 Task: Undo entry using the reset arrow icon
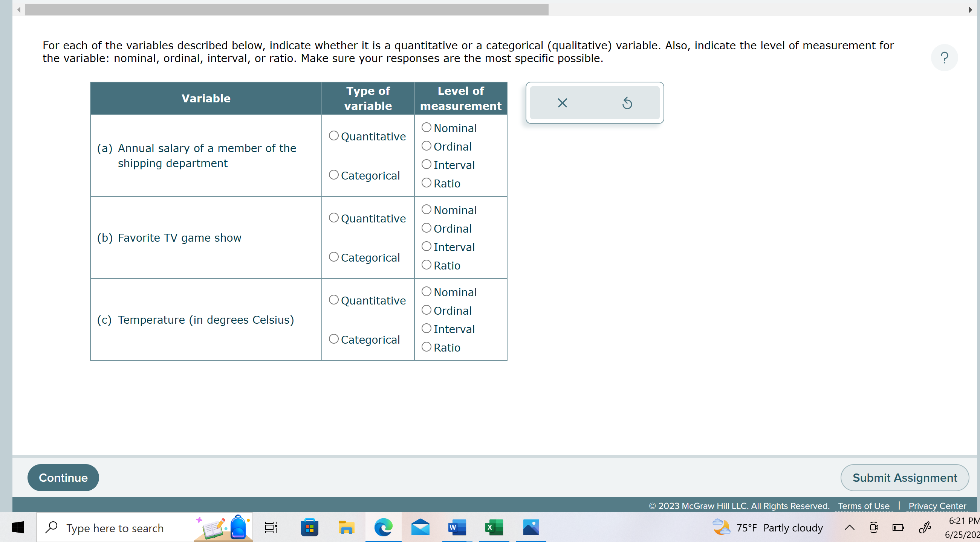[627, 103]
